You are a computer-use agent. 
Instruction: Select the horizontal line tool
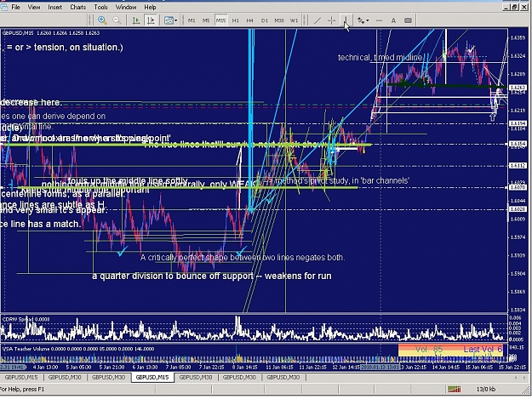[380, 20]
